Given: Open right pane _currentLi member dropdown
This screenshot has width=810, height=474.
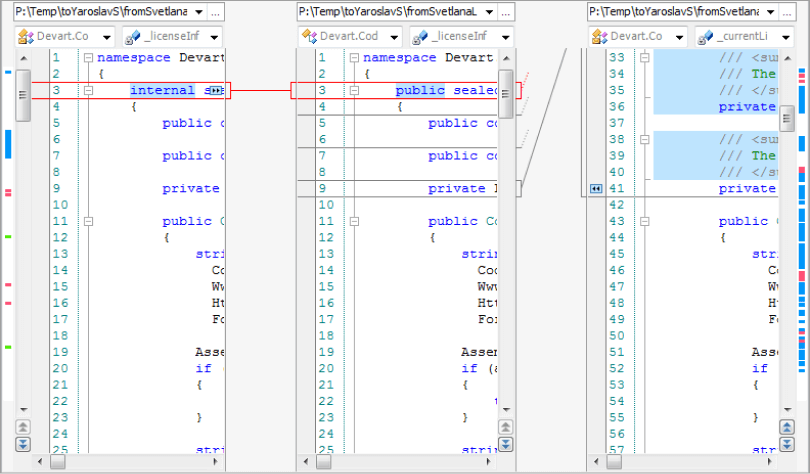Looking at the screenshot, I should pyautogui.click(x=786, y=37).
